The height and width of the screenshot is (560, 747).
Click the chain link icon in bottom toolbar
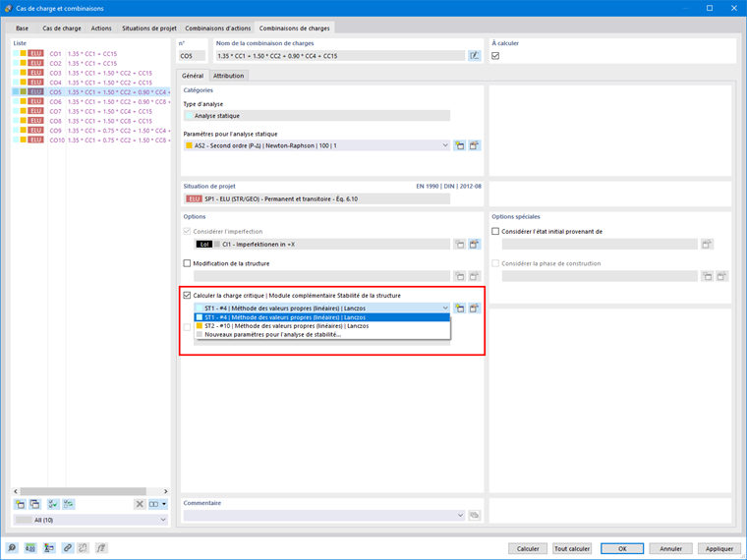point(68,548)
